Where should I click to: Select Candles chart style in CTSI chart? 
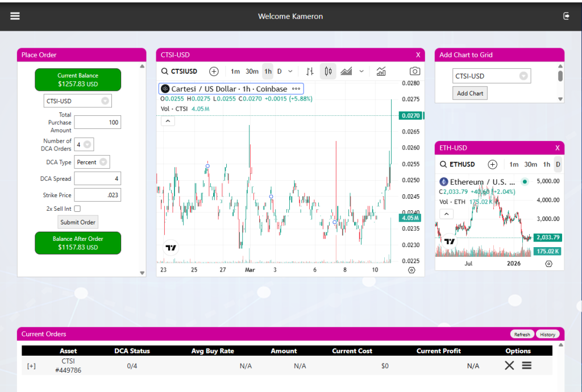[x=328, y=71]
